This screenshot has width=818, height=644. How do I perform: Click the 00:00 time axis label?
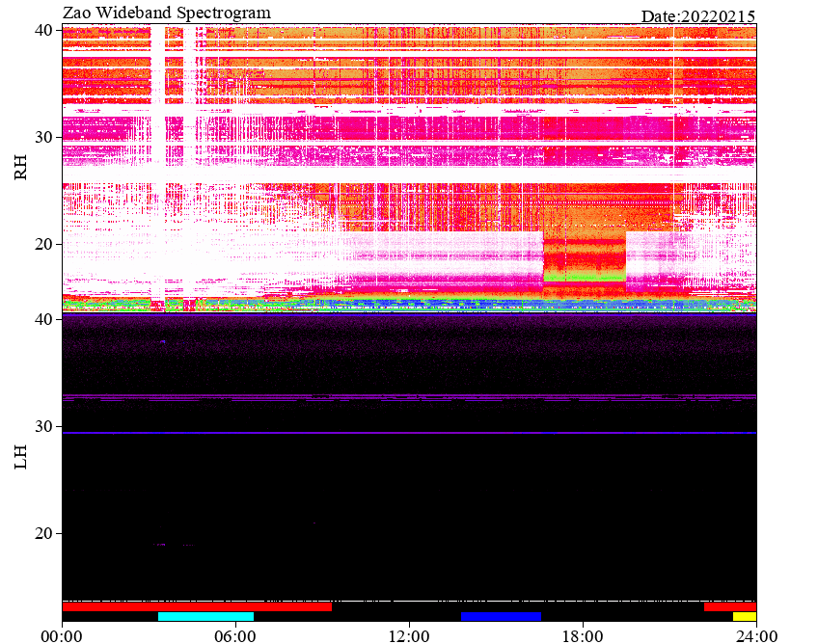[x=62, y=636]
